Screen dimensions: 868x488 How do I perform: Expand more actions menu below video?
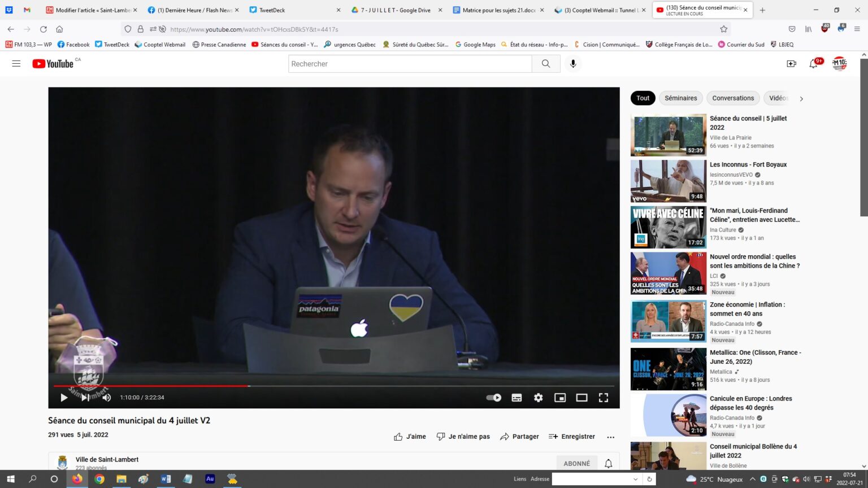point(610,437)
